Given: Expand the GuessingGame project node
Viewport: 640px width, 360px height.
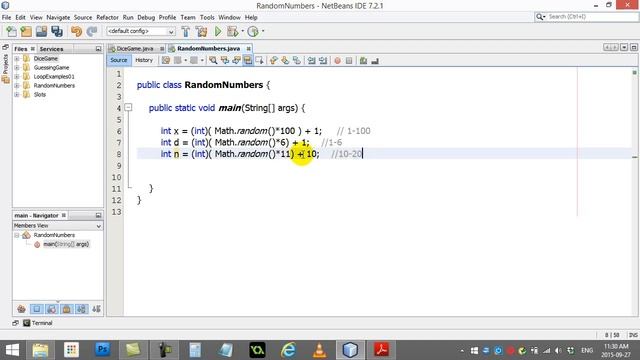Looking at the screenshot, I should coord(17,68).
